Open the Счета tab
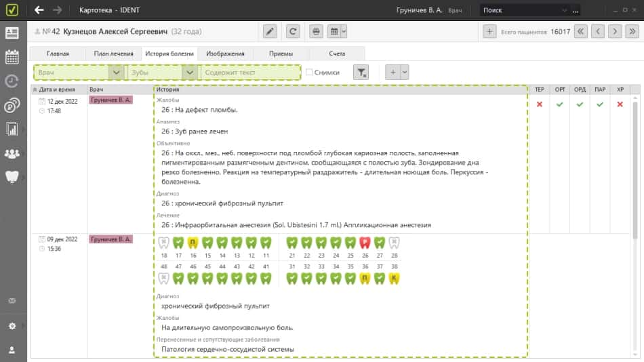Screen dimensions: 644x362 [337, 54]
